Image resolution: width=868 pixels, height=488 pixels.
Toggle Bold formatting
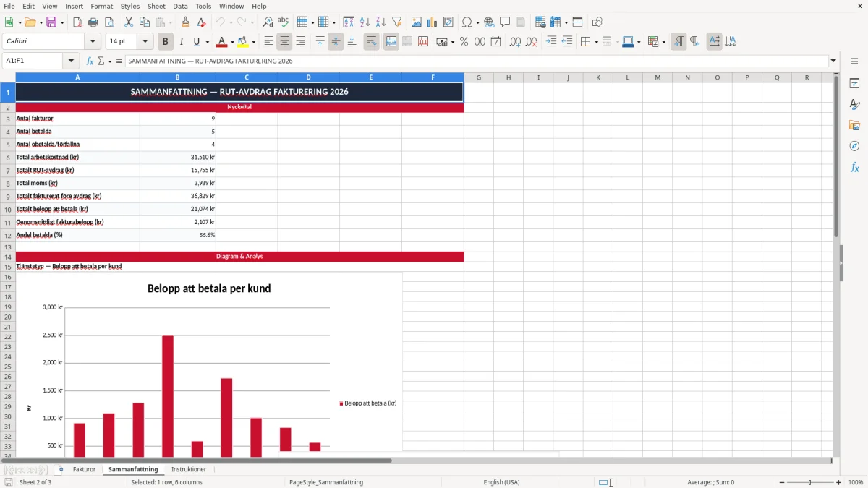pos(166,42)
